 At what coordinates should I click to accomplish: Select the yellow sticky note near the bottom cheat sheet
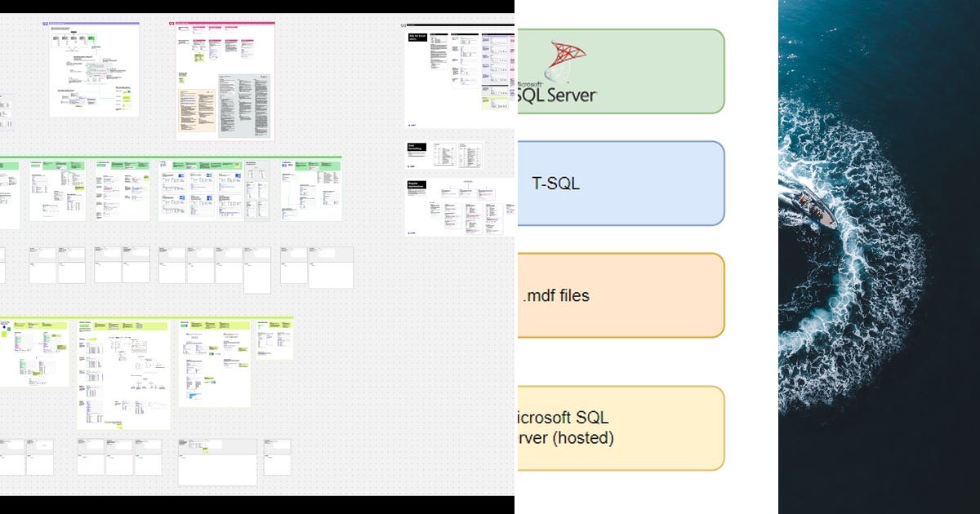click(x=120, y=425)
